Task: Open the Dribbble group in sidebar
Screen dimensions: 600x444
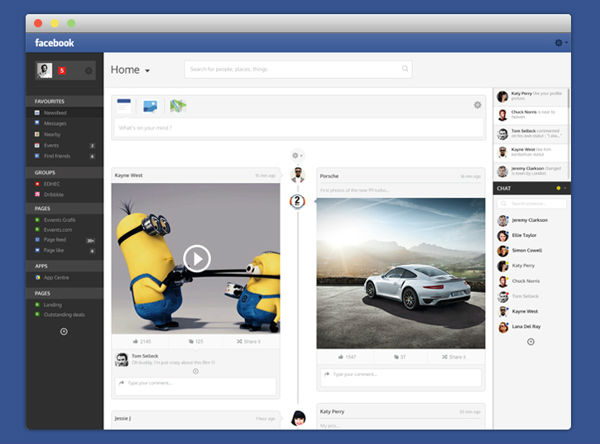Action: pos(57,194)
